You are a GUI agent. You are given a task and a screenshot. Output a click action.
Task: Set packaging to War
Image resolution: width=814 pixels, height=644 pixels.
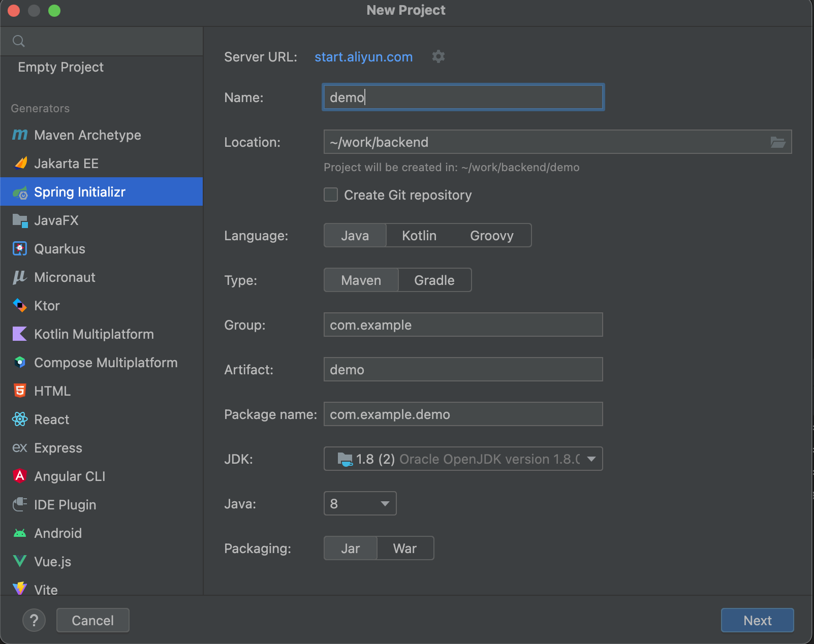404,549
